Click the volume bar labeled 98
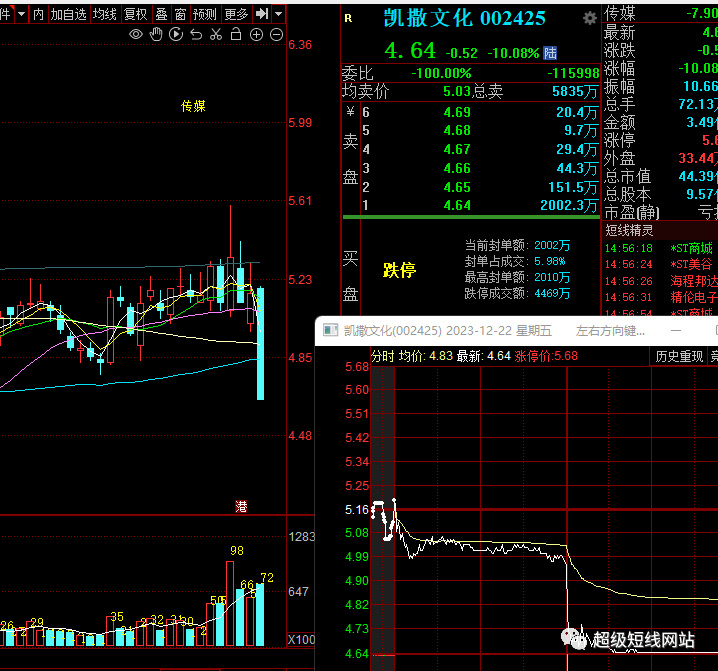This screenshot has width=718, height=671. pos(230,604)
